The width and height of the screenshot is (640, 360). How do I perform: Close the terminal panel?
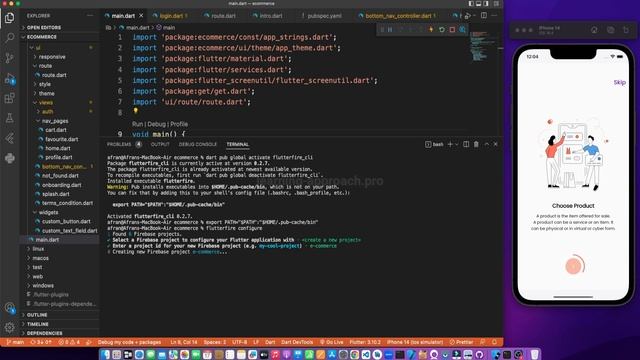[496, 144]
